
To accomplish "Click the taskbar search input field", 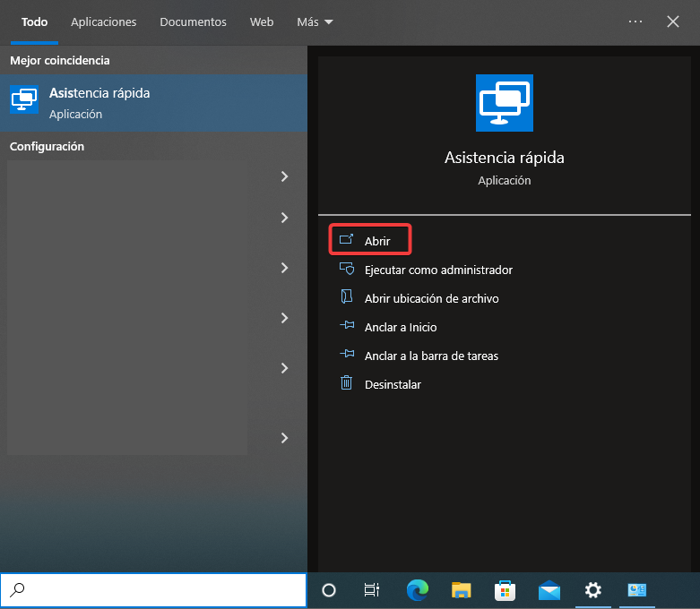I will [161, 590].
